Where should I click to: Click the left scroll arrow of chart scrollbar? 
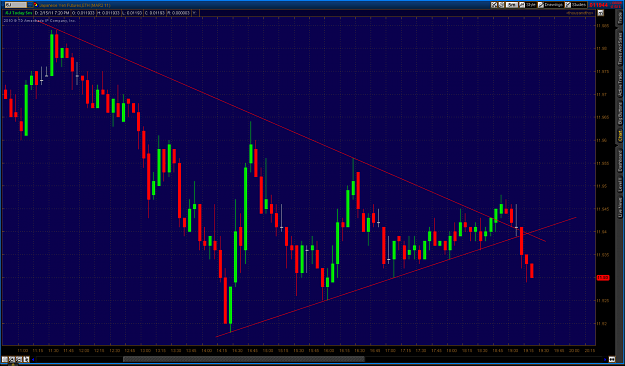point(33,360)
